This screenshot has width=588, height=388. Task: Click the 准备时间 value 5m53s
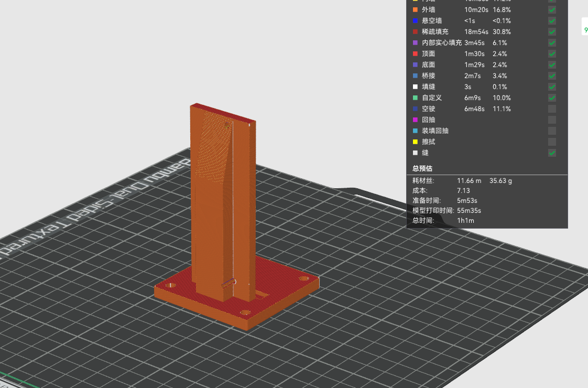click(x=467, y=201)
